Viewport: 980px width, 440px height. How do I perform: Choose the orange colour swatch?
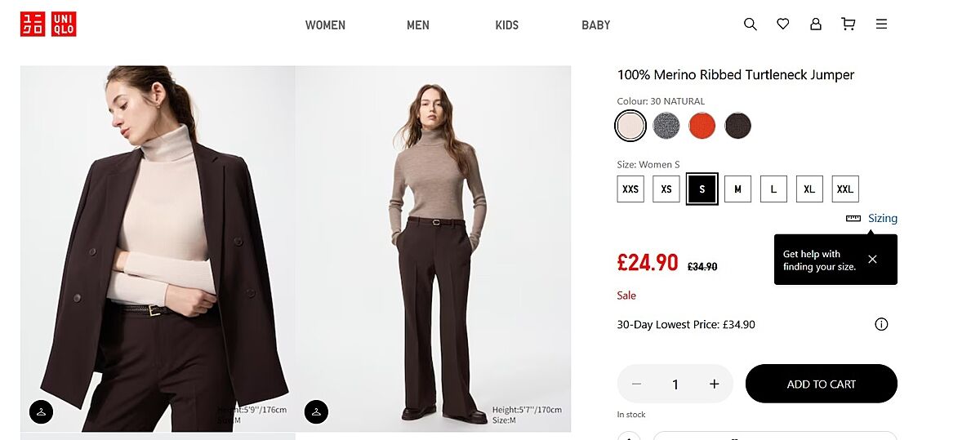pyautogui.click(x=702, y=126)
